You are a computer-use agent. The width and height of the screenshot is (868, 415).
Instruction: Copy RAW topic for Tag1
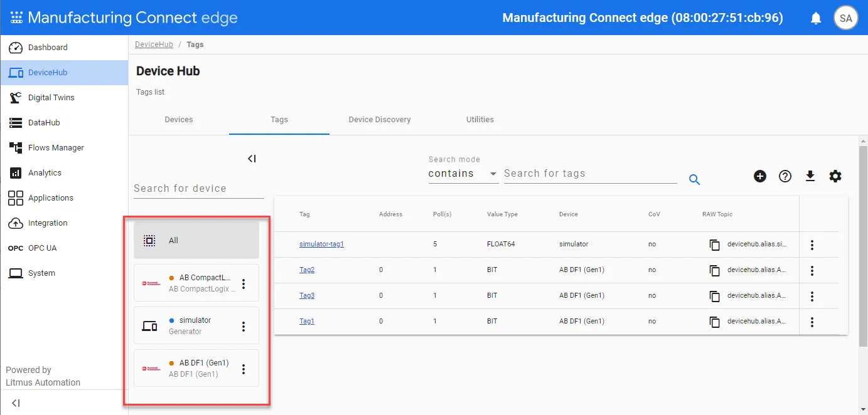point(714,322)
